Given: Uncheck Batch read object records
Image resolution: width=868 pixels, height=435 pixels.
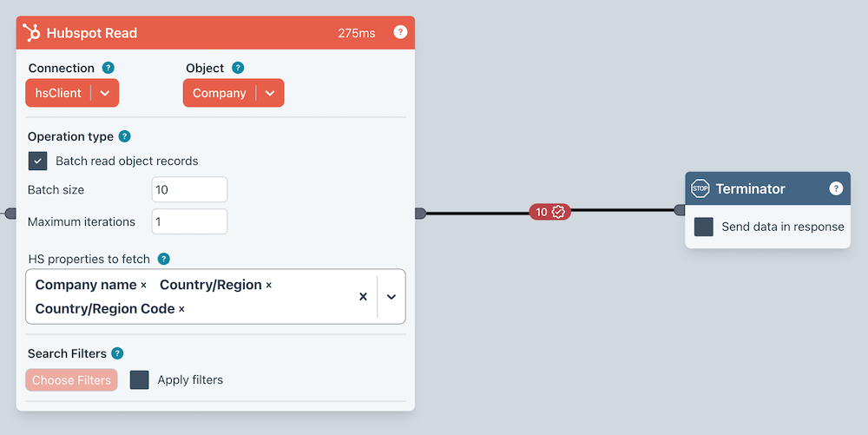Looking at the screenshot, I should click(37, 161).
